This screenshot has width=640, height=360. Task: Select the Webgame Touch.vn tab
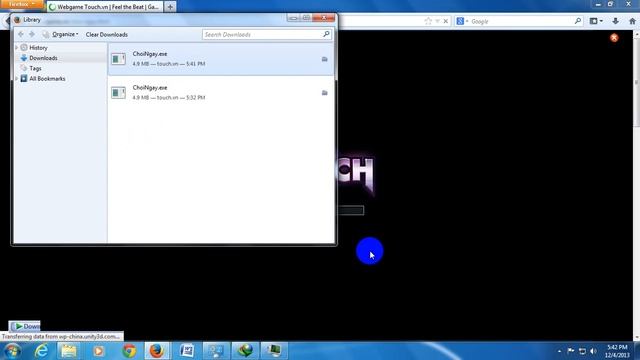[x=104, y=7]
